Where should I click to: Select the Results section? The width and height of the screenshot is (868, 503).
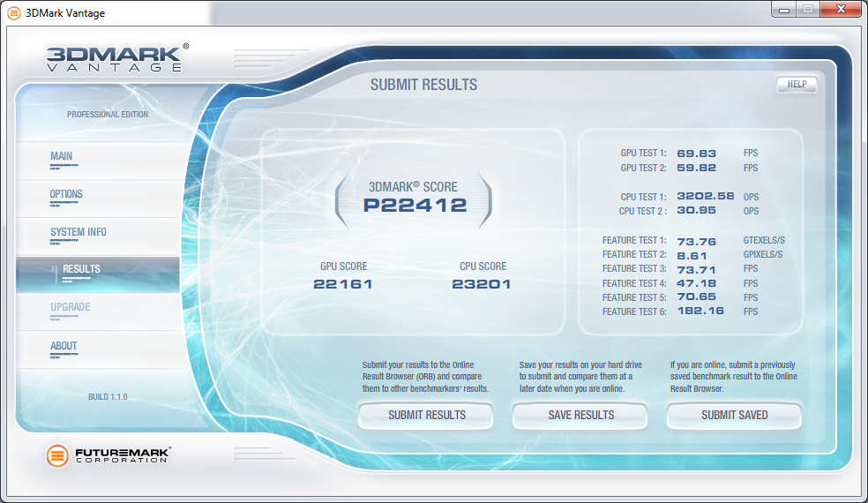[x=98, y=274]
